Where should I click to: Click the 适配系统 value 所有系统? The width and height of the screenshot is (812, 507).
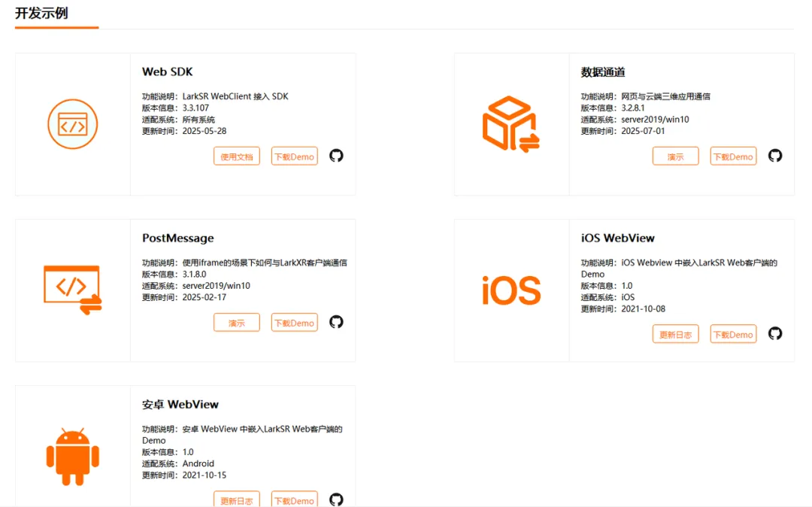[x=198, y=120]
